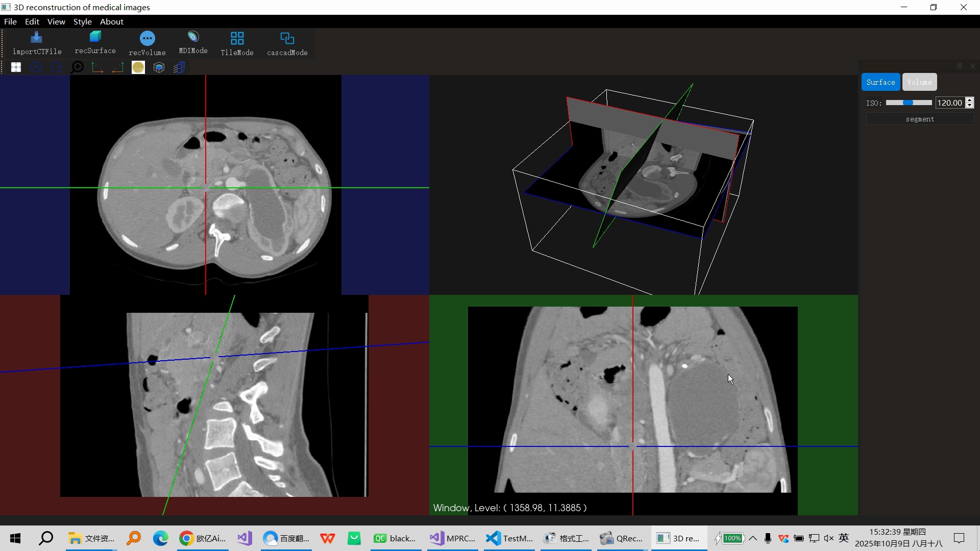This screenshot has width=980, height=551.
Task: Open the View menu
Action: click(56, 21)
